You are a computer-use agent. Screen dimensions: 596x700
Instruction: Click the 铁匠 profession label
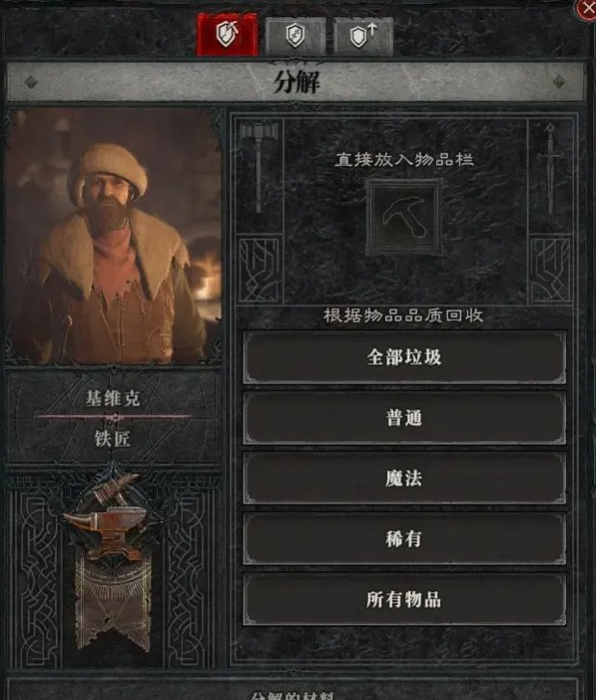pos(112,438)
